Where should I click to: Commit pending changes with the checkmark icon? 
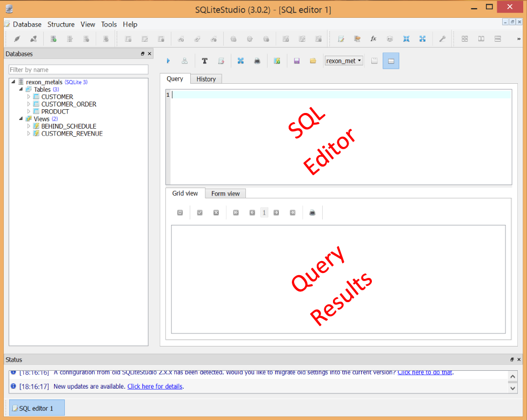click(199, 212)
